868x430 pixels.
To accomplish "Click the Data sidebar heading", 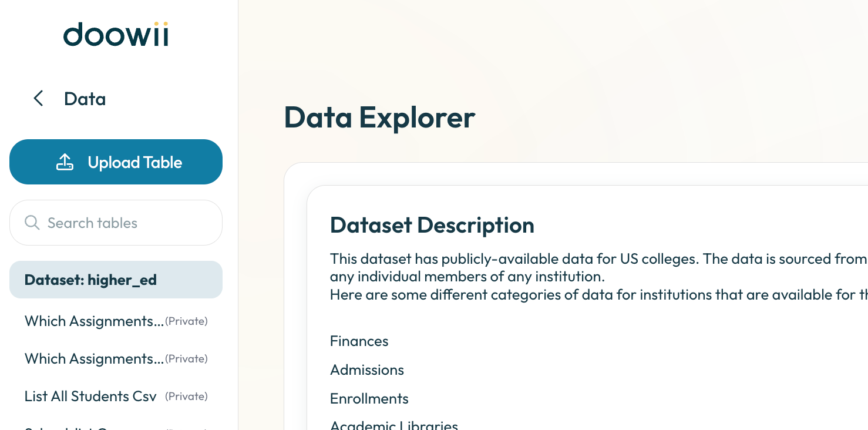I will 85,99.
